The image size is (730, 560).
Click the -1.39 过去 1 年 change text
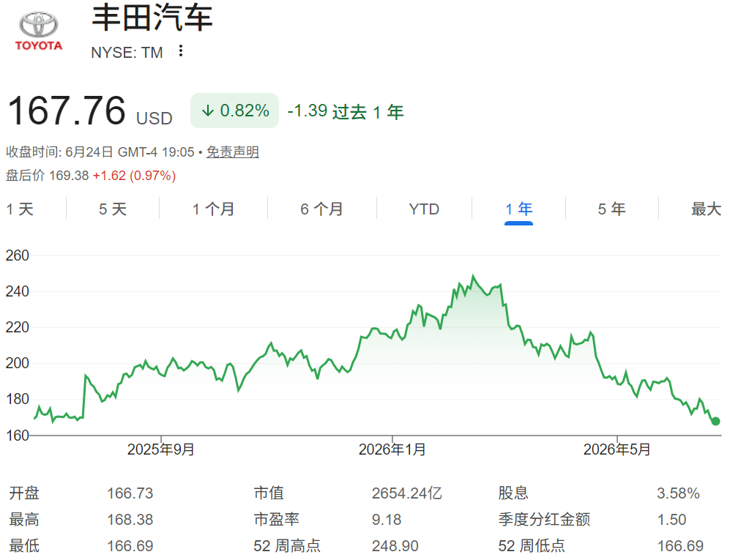coord(346,112)
